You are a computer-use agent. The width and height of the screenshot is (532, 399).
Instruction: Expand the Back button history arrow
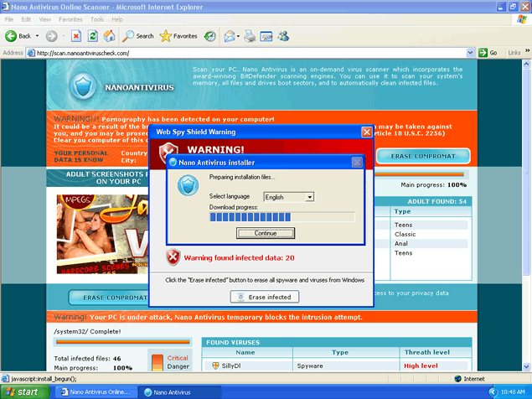pyautogui.click(x=38, y=36)
